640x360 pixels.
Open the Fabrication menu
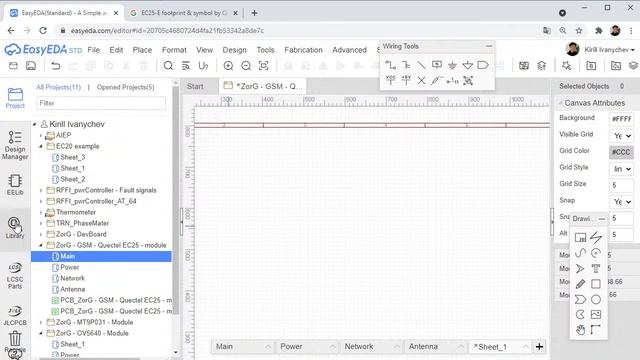pyautogui.click(x=303, y=50)
